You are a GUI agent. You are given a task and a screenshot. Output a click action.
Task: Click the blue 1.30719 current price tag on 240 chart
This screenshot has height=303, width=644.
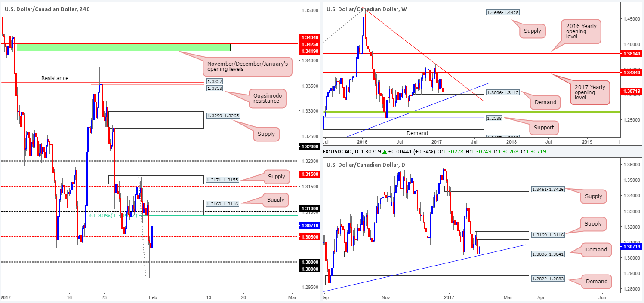(308, 225)
